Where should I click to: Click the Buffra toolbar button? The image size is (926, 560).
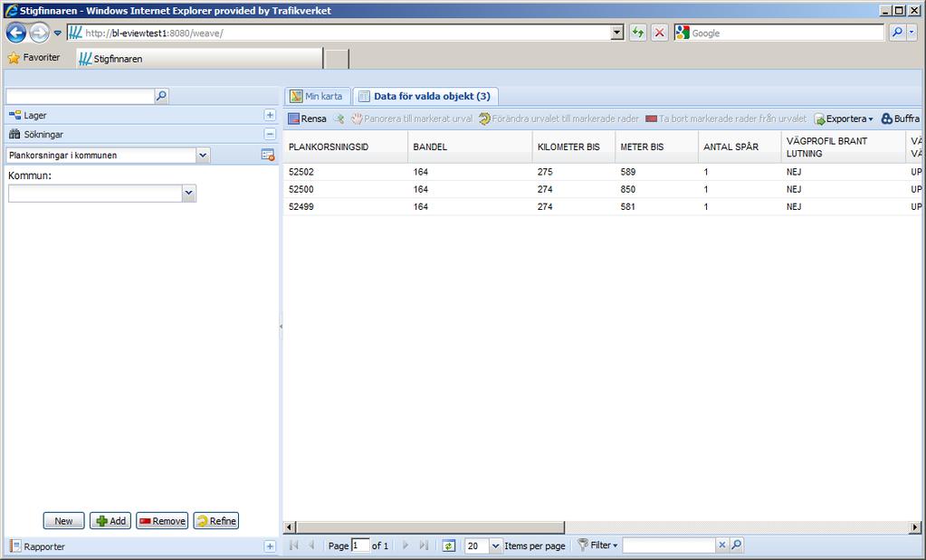tap(901, 119)
